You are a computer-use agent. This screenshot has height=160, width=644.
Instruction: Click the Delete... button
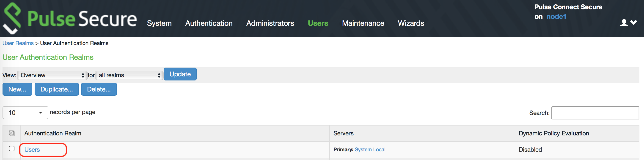click(x=99, y=89)
